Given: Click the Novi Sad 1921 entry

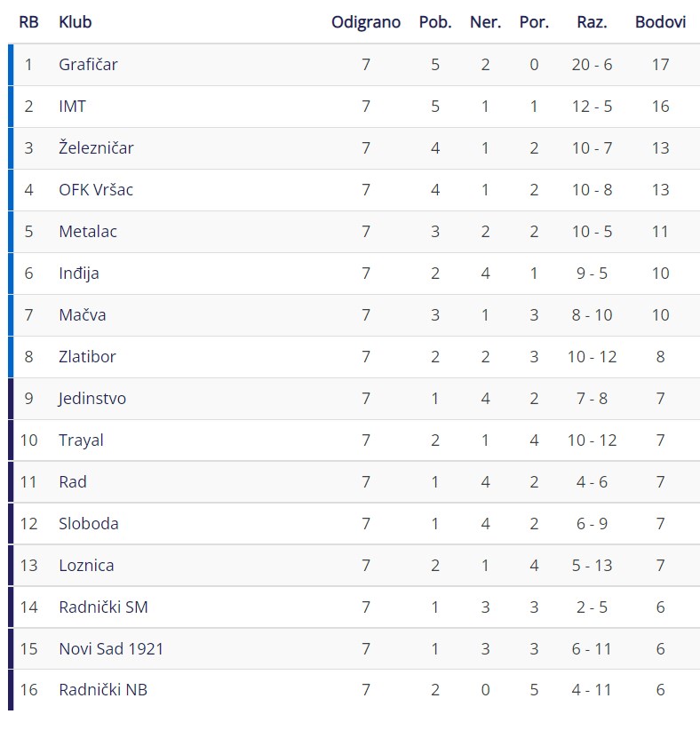Looking at the screenshot, I should pos(111,648).
